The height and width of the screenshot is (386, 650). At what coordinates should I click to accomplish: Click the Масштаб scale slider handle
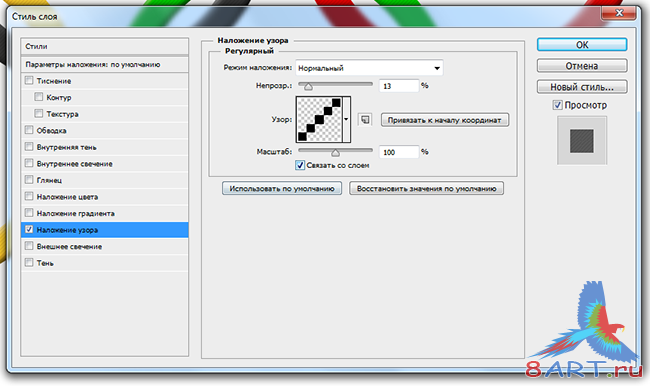pyautogui.click(x=335, y=153)
